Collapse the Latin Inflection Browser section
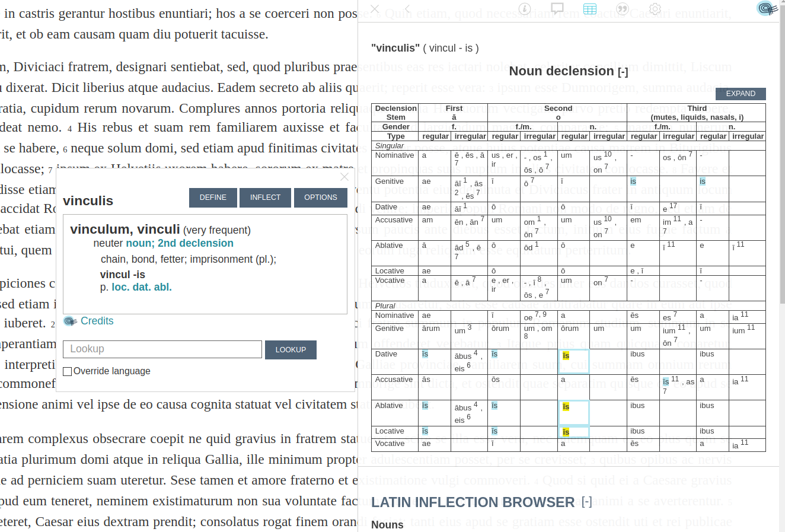This screenshot has height=532, width=785. [587, 502]
